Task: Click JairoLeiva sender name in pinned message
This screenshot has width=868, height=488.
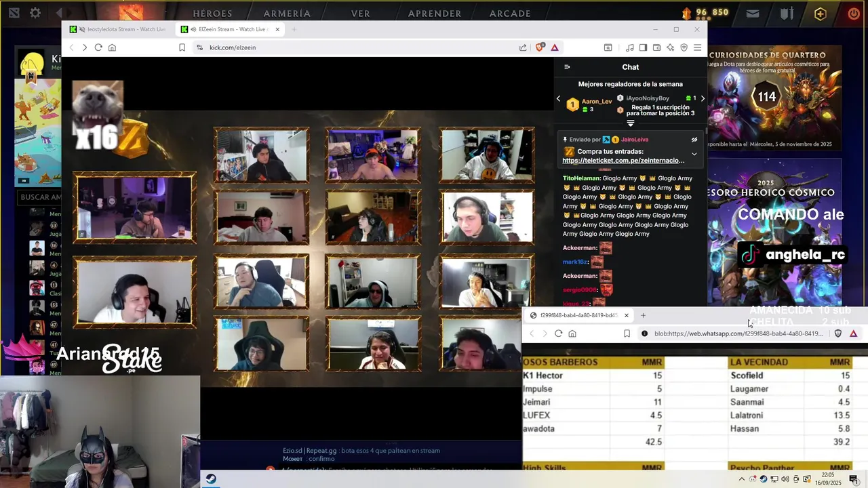Action: click(x=635, y=140)
